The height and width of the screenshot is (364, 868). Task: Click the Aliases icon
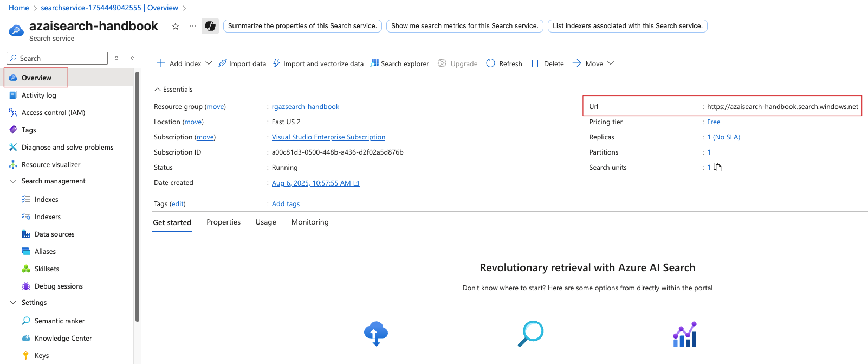point(26,251)
